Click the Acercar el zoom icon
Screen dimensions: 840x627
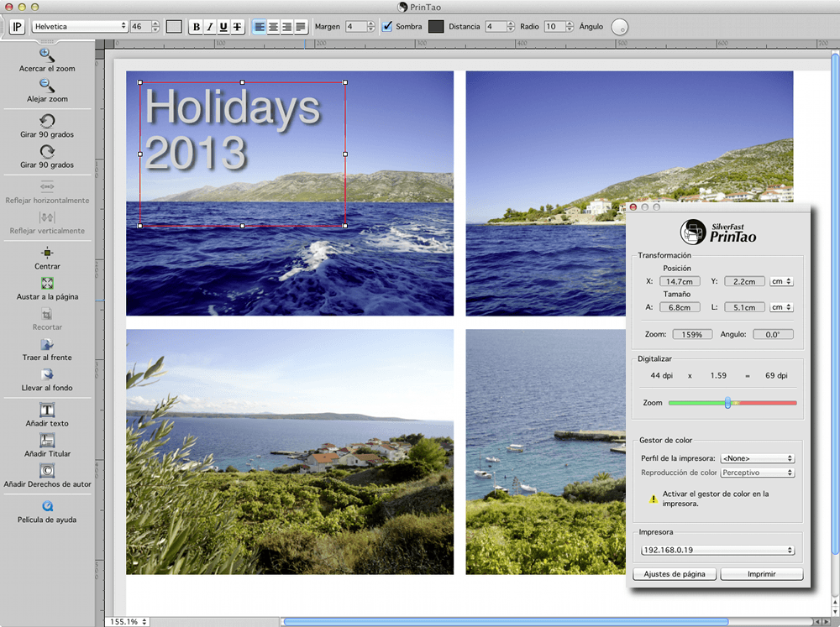pos(47,55)
